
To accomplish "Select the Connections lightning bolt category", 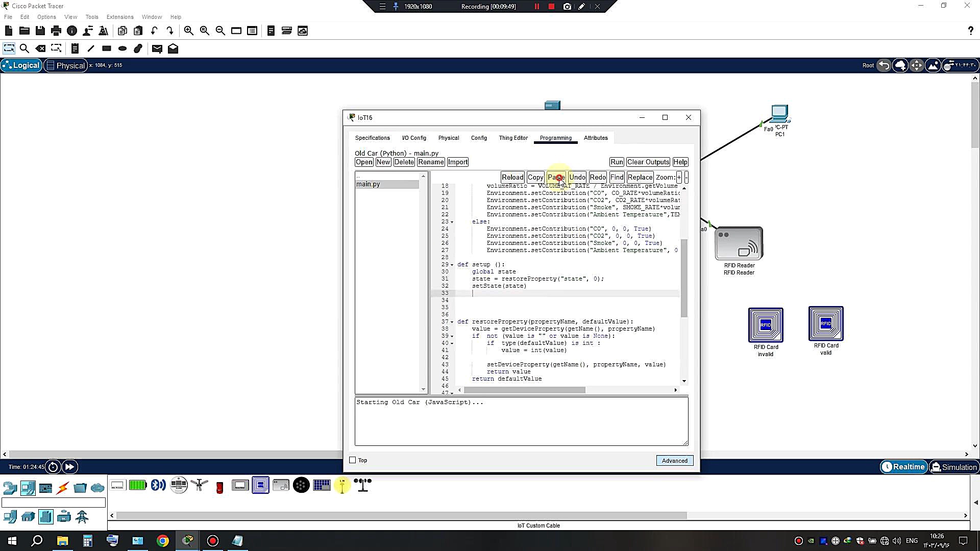I will point(63,488).
